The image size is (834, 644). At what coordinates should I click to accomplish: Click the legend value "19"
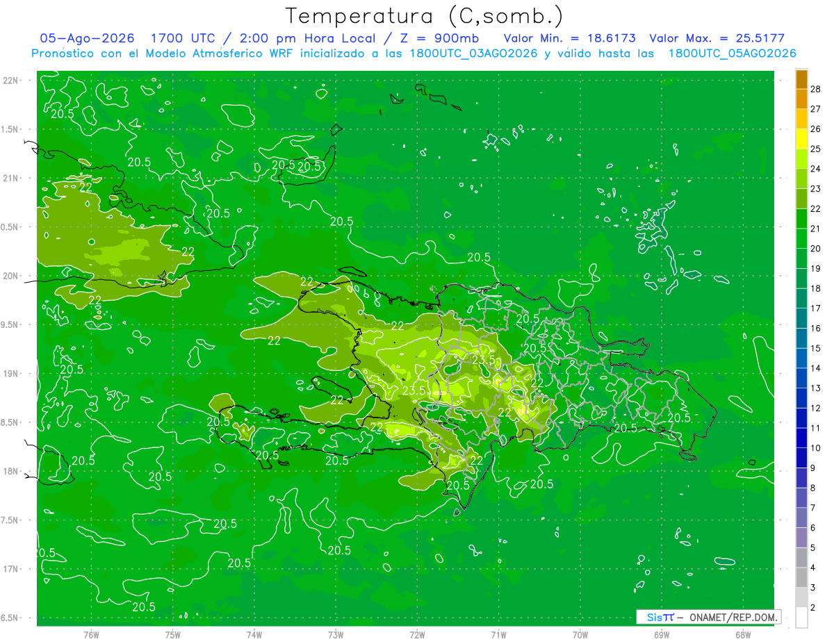(816, 268)
